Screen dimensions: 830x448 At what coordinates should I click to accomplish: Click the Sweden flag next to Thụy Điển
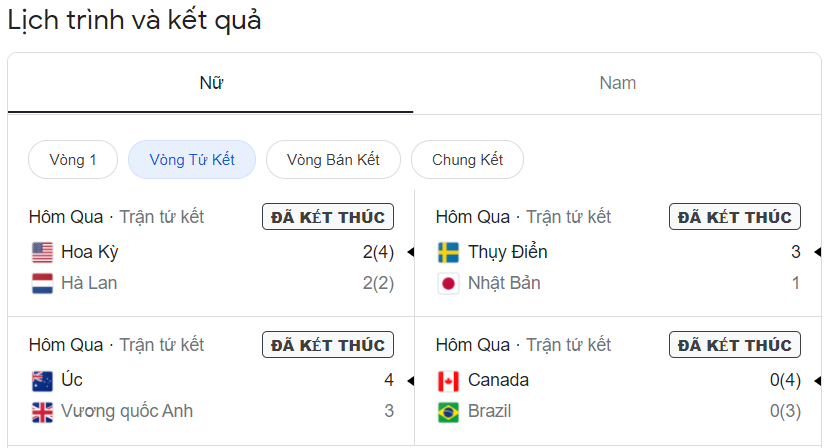click(x=448, y=252)
